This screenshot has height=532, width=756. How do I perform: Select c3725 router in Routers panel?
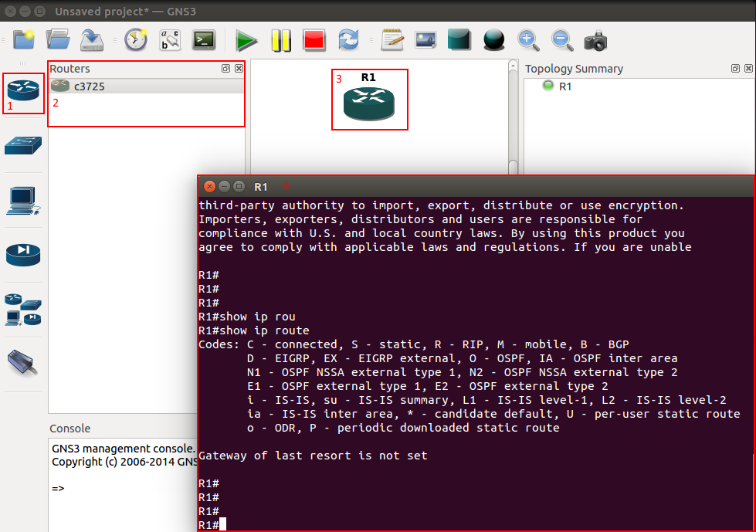click(147, 86)
